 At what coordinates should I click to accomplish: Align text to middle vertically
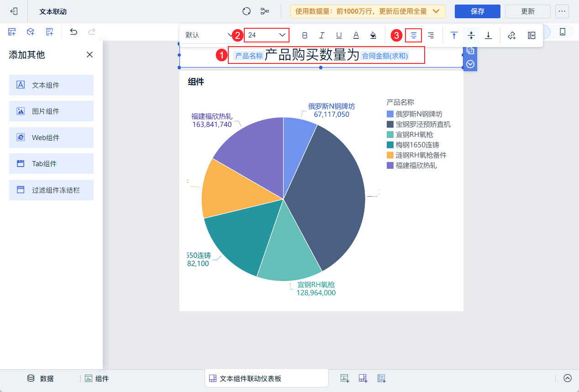click(x=471, y=35)
